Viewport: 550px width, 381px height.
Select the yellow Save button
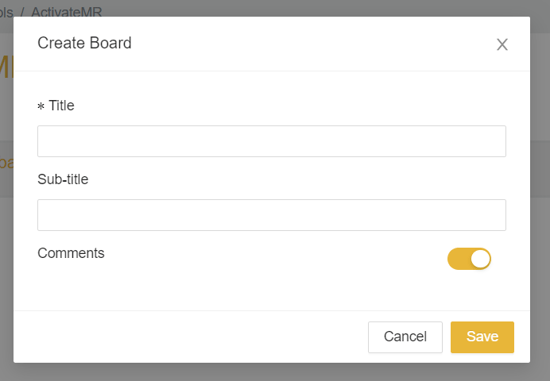[x=482, y=337]
